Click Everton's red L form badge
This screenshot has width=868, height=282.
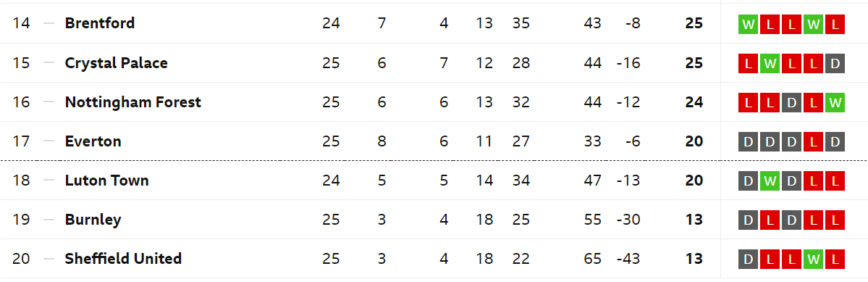coord(813,142)
